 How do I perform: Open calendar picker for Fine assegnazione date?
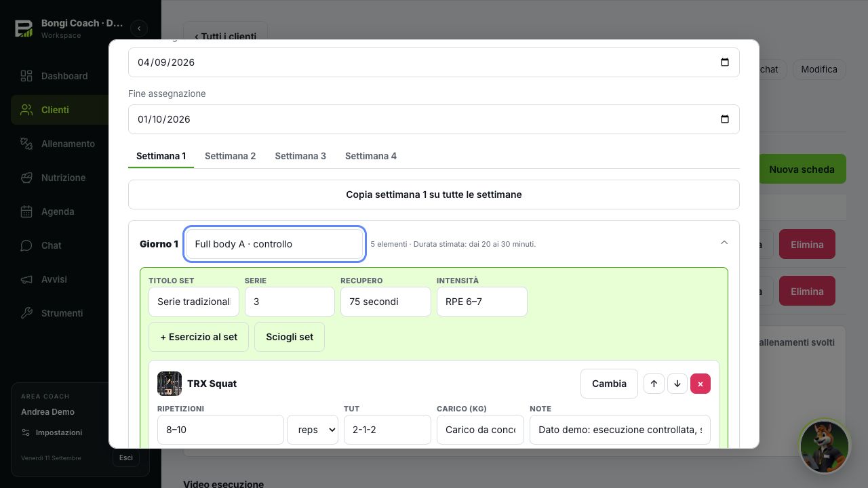coord(724,119)
